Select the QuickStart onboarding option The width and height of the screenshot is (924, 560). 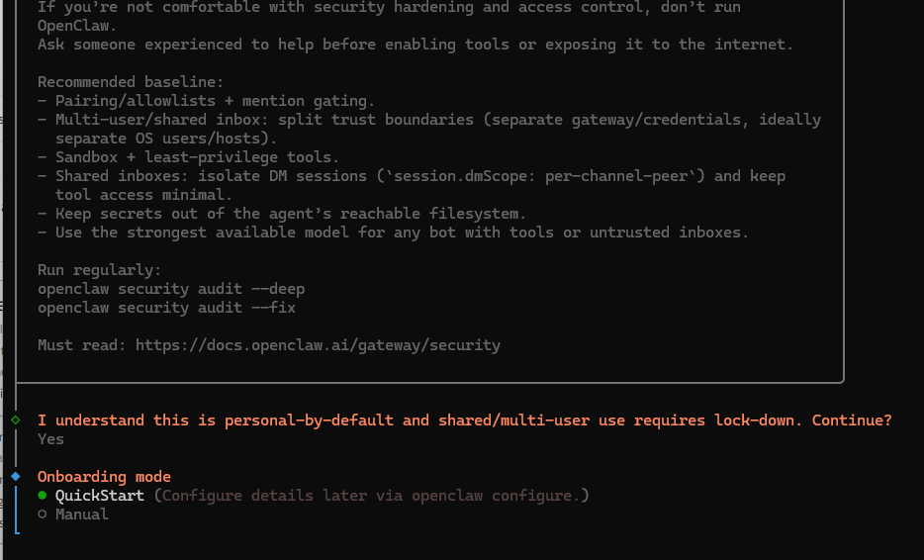pyautogui.click(x=99, y=496)
